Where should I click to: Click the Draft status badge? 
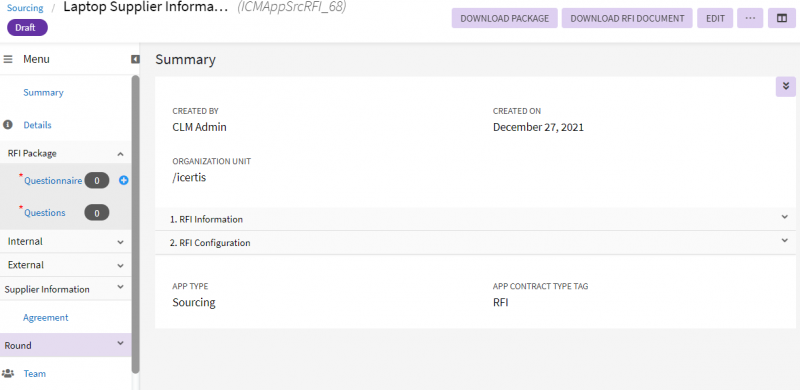coord(28,28)
